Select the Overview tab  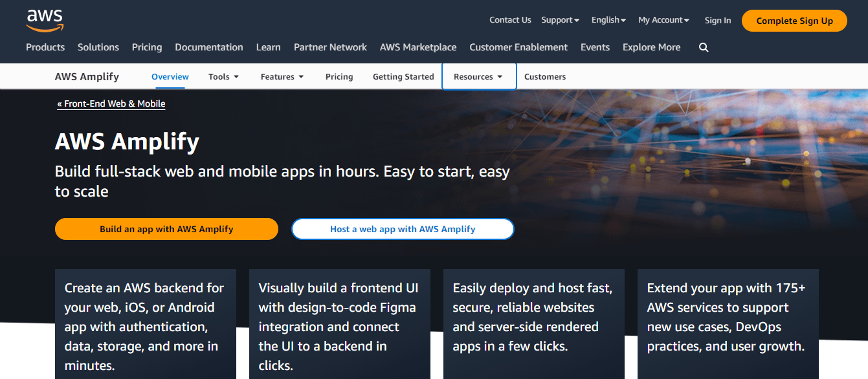(170, 76)
